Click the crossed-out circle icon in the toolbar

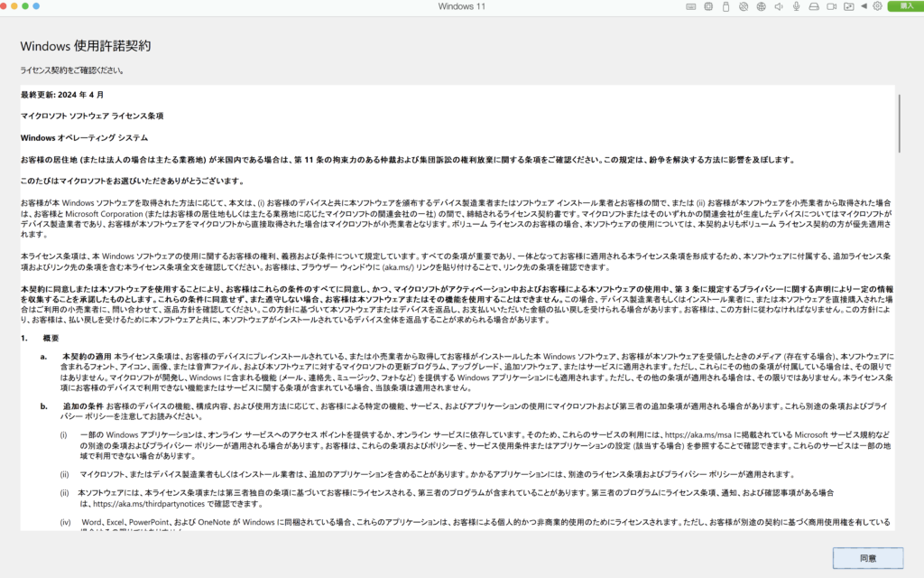click(744, 6)
